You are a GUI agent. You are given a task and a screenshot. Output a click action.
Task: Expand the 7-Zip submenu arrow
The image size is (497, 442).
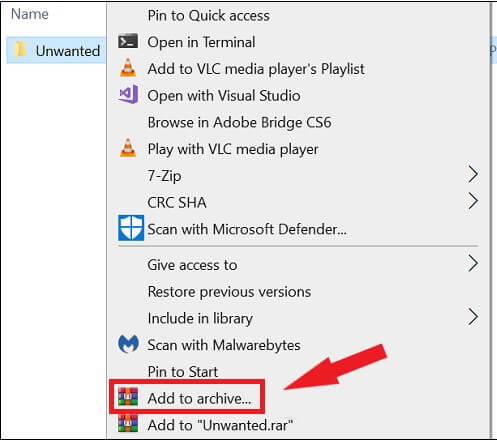coord(473,175)
